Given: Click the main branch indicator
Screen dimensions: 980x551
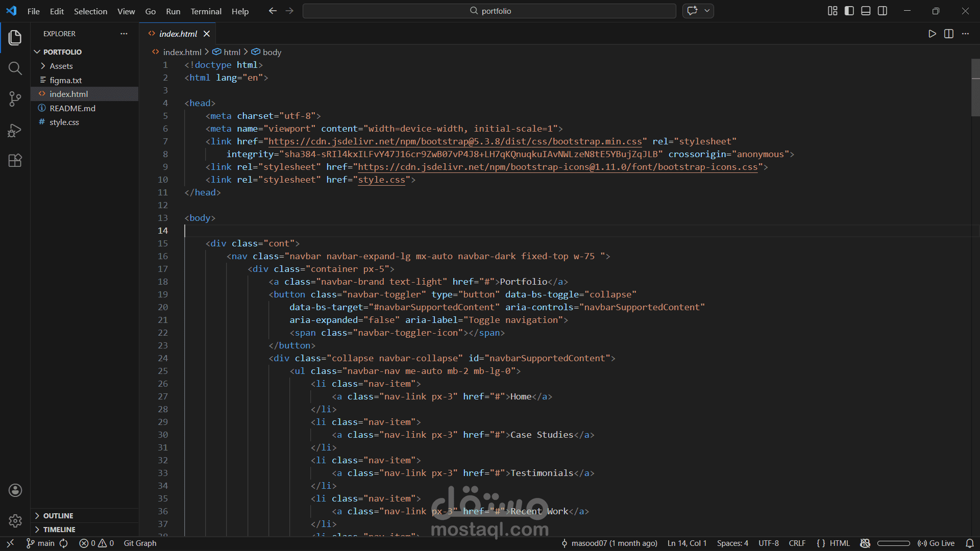Looking at the screenshot, I should pyautogui.click(x=41, y=543).
